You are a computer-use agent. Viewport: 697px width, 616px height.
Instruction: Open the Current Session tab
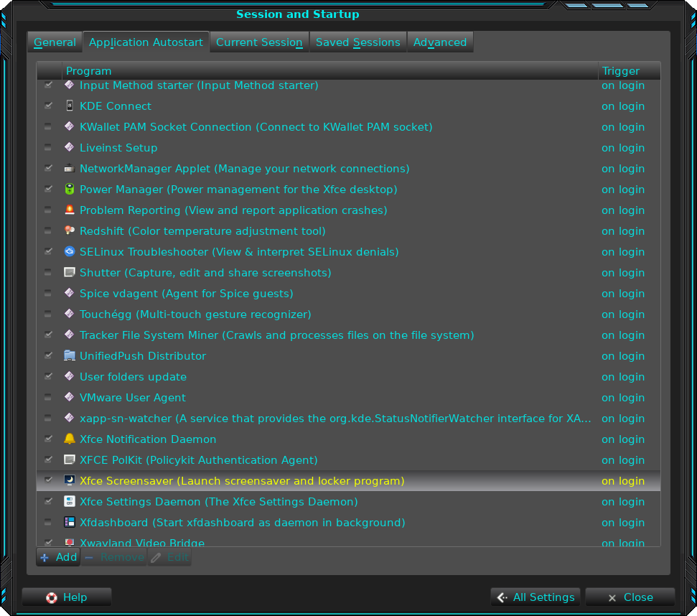[259, 42]
